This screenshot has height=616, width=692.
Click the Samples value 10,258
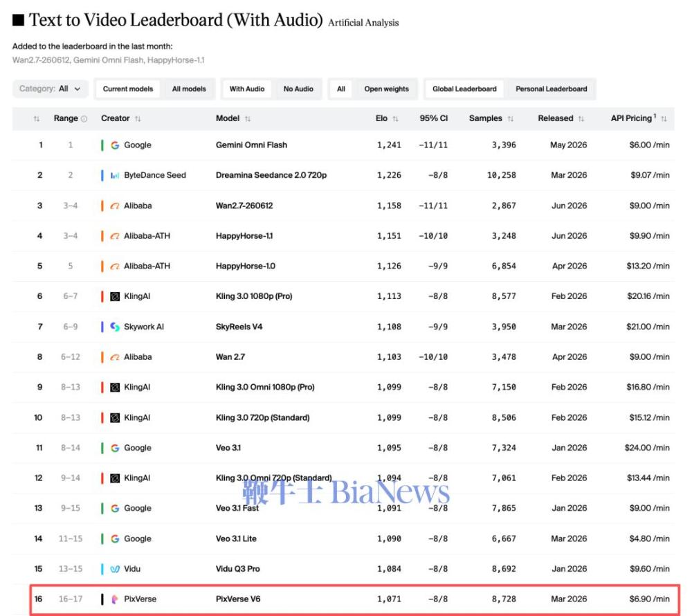(x=501, y=175)
